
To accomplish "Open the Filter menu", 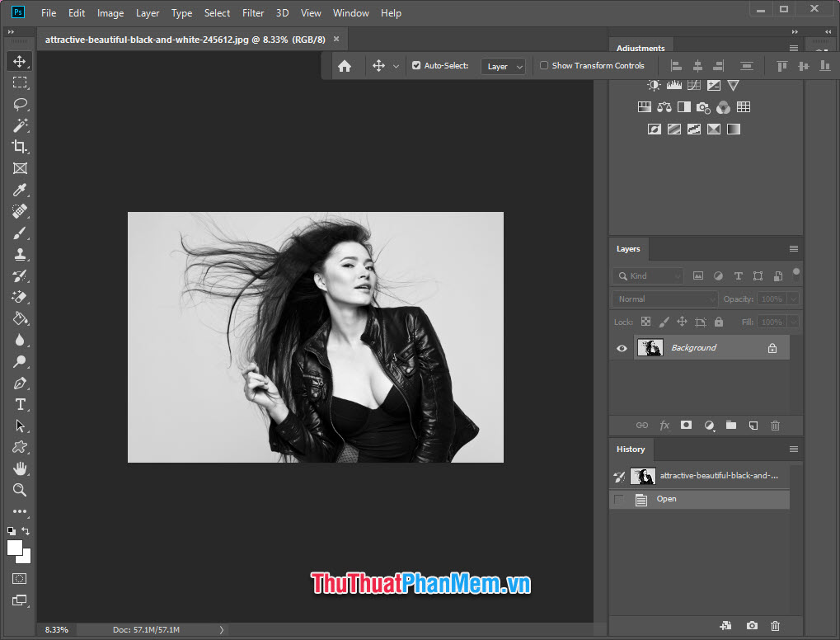I will click(x=252, y=12).
